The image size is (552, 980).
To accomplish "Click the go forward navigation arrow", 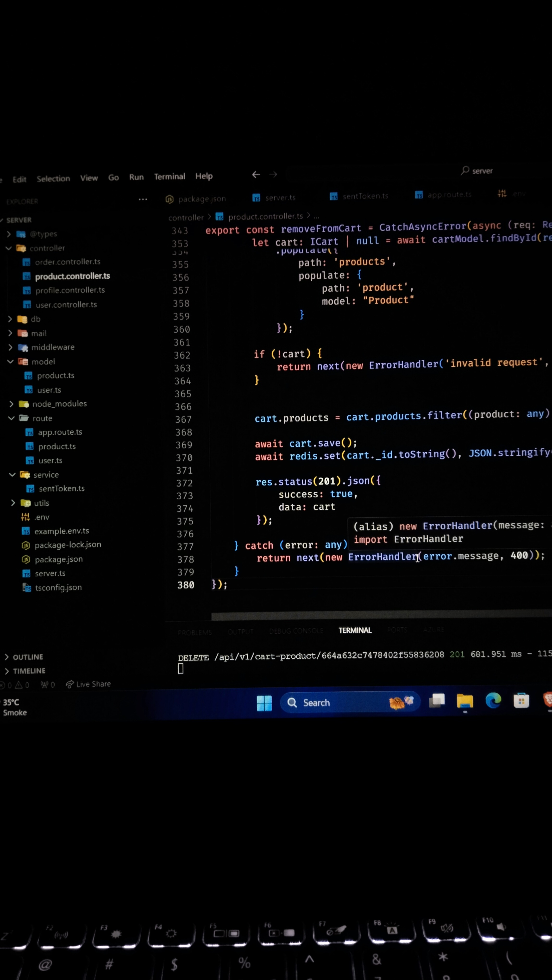I will 273,175.
